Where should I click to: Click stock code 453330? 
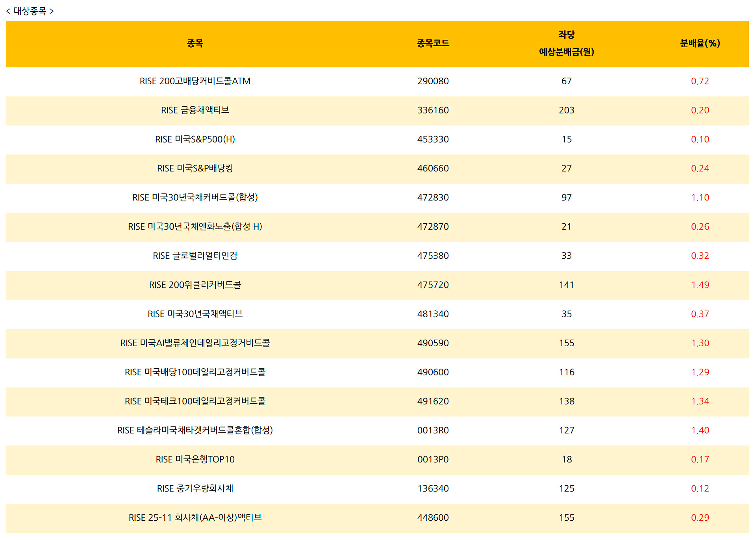click(x=433, y=139)
